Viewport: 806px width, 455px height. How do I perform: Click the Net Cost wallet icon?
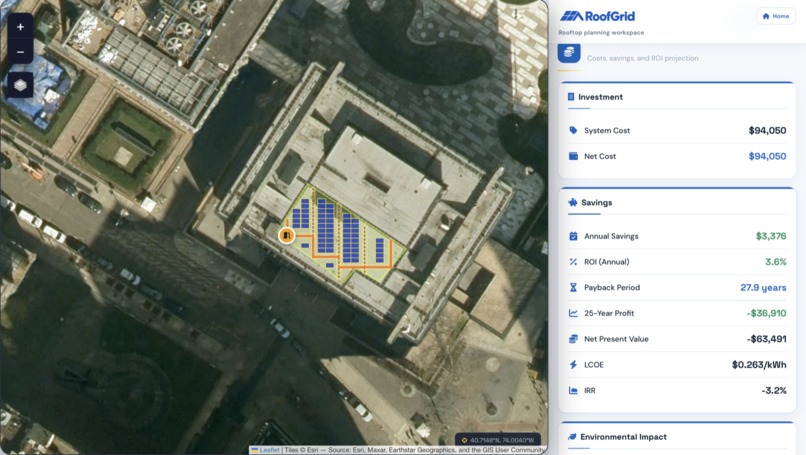coord(573,156)
